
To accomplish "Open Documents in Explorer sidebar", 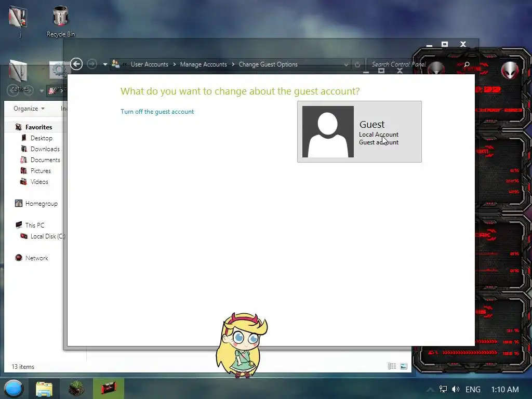I will tap(46, 160).
